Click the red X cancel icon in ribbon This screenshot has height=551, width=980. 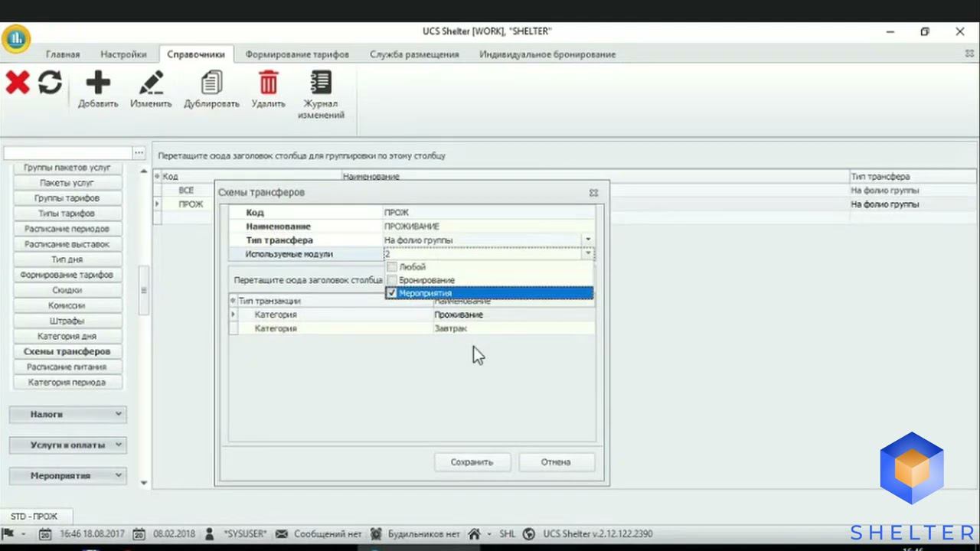tap(17, 82)
